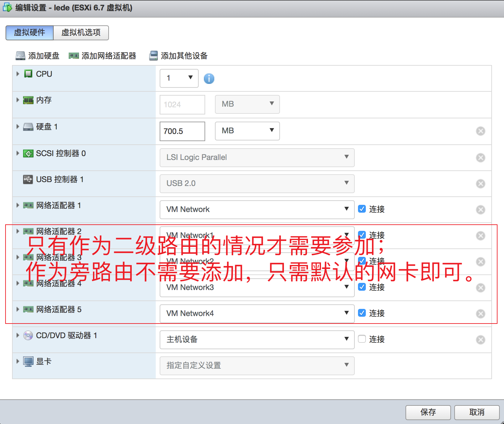Enable 连接 for CD/DVD 驱动器 1
The image size is (504, 424).
pyautogui.click(x=362, y=339)
